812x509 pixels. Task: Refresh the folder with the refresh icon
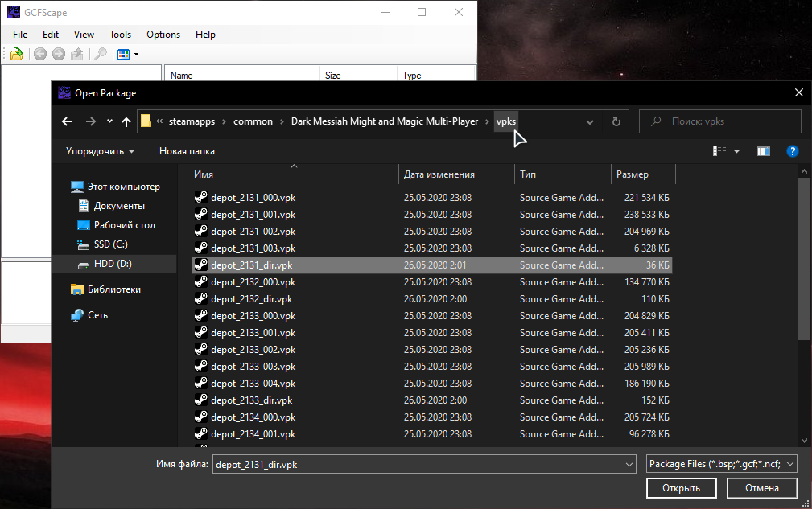pyautogui.click(x=616, y=122)
